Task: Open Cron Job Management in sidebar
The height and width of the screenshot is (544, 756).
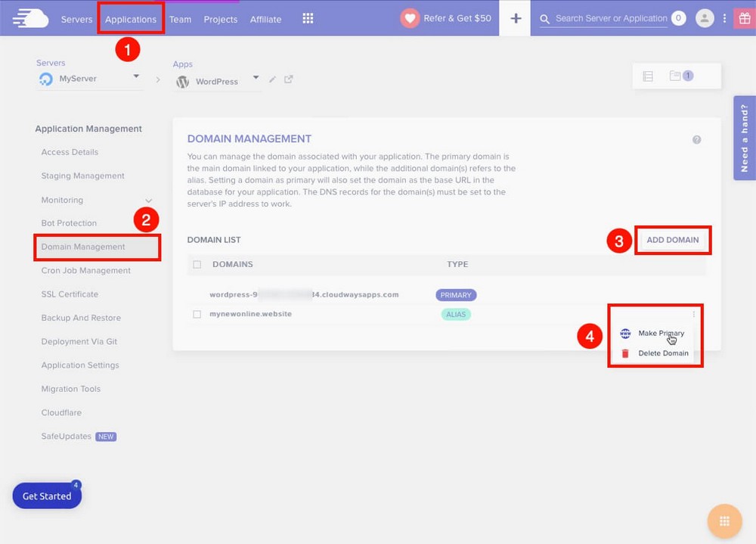Action: click(86, 270)
